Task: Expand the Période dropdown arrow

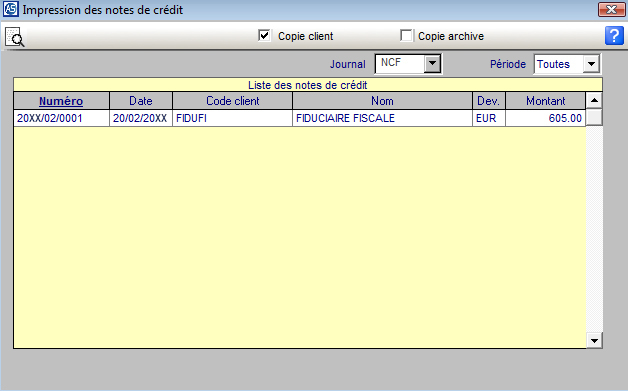Action: coord(592,64)
